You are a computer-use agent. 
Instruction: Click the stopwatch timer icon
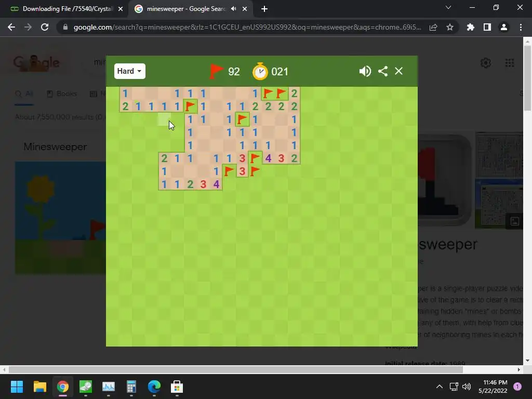pos(260,71)
